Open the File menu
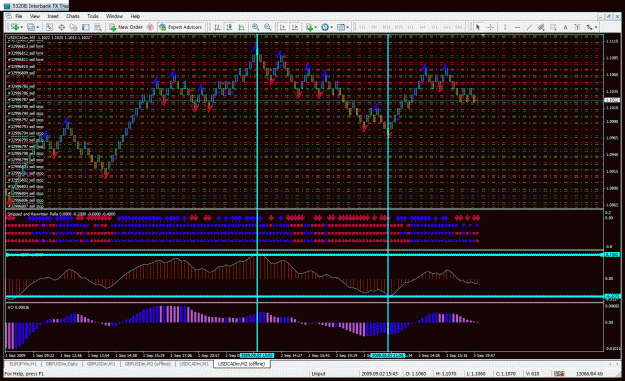This screenshot has height=381, width=625. tap(19, 16)
